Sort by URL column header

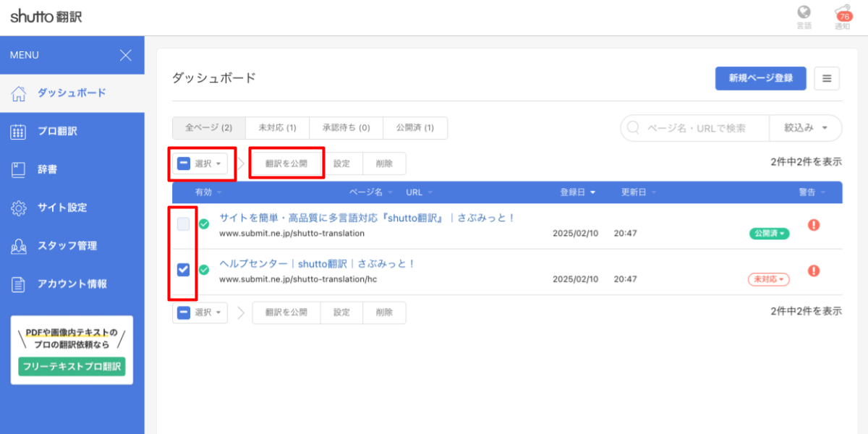(419, 192)
